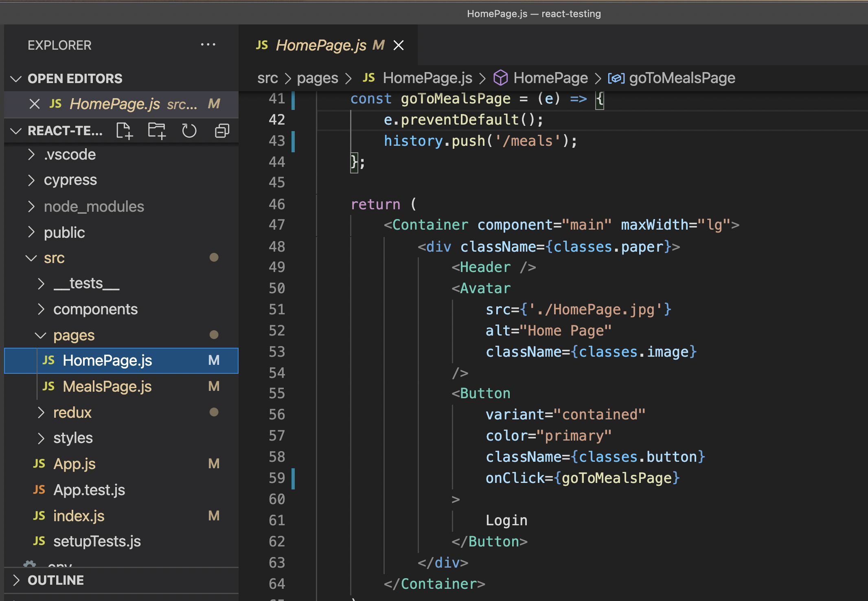Viewport: 868px width, 601px height.
Task: Select HomePage.js in the file tree
Action: 121,361
